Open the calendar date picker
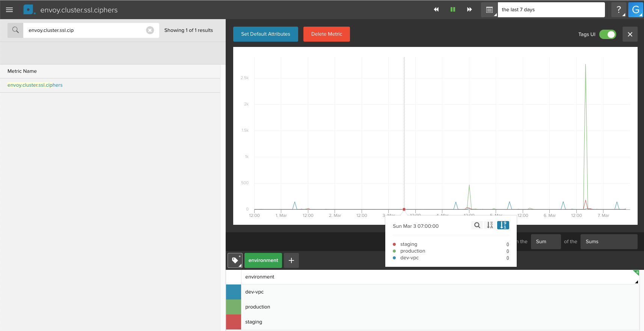This screenshot has width=644, height=331. 489,10
